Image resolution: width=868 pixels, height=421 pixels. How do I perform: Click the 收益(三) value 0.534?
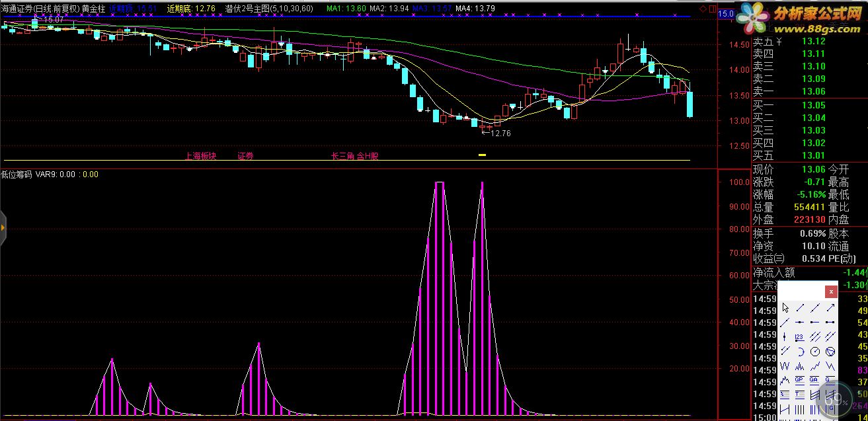[x=812, y=258]
